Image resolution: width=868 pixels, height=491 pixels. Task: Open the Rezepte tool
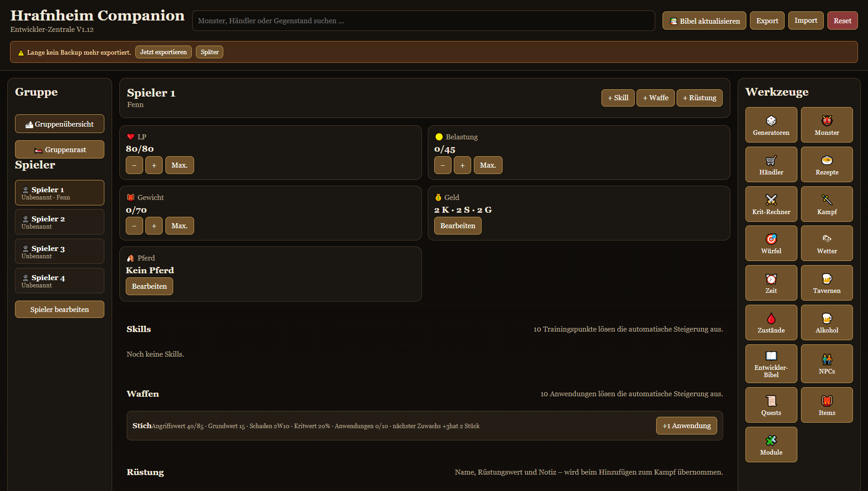[x=827, y=164]
